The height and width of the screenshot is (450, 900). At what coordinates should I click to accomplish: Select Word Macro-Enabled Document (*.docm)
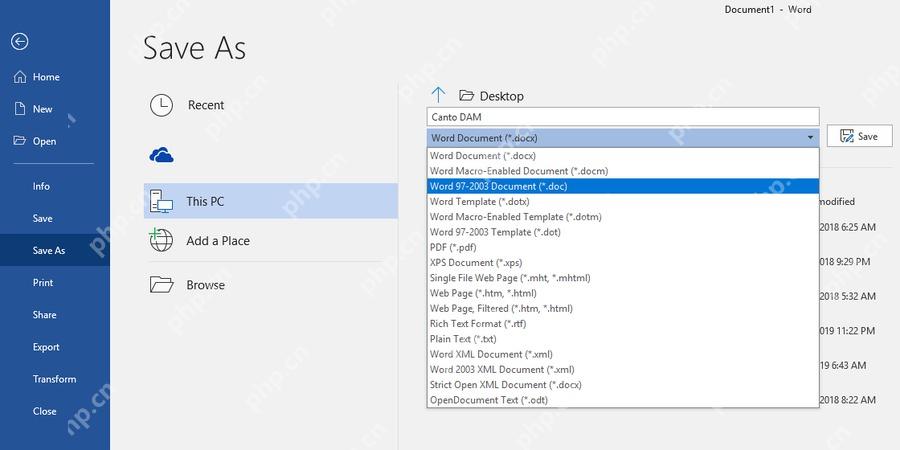pyautogui.click(x=623, y=171)
